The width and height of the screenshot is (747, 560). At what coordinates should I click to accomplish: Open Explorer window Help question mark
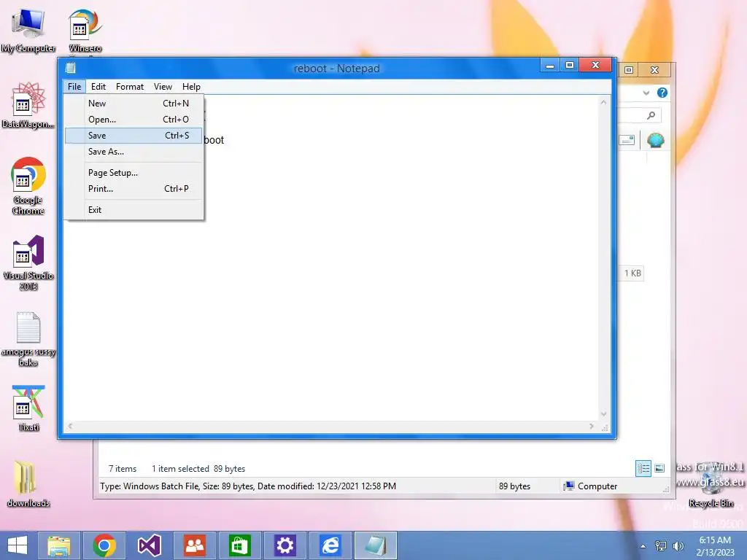(x=662, y=93)
